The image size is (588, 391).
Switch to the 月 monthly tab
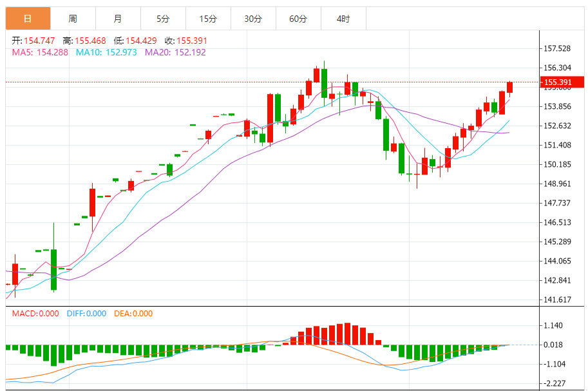click(118, 19)
